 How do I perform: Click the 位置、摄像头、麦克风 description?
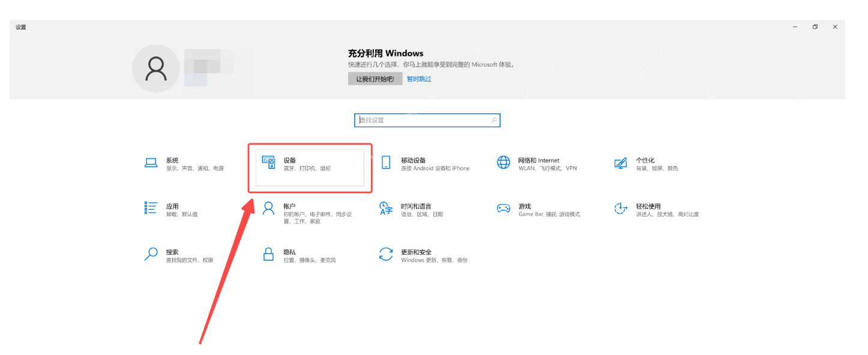pyautogui.click(x=310, y=260)
